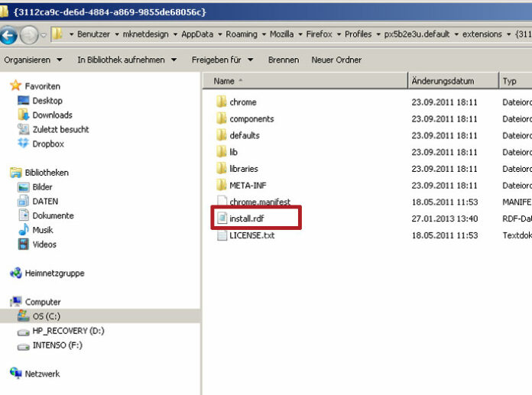Select the install.rdf file icon
Screen dimensions: 532x395
[x=222, y=218]
